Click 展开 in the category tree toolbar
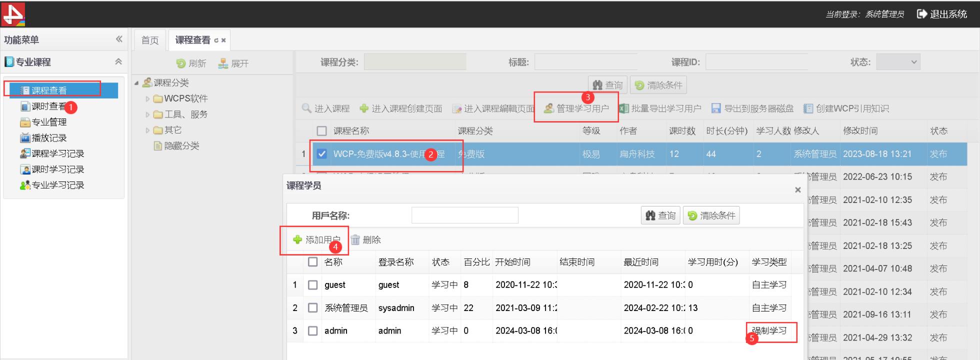980x360 pixels. point(233,63)
